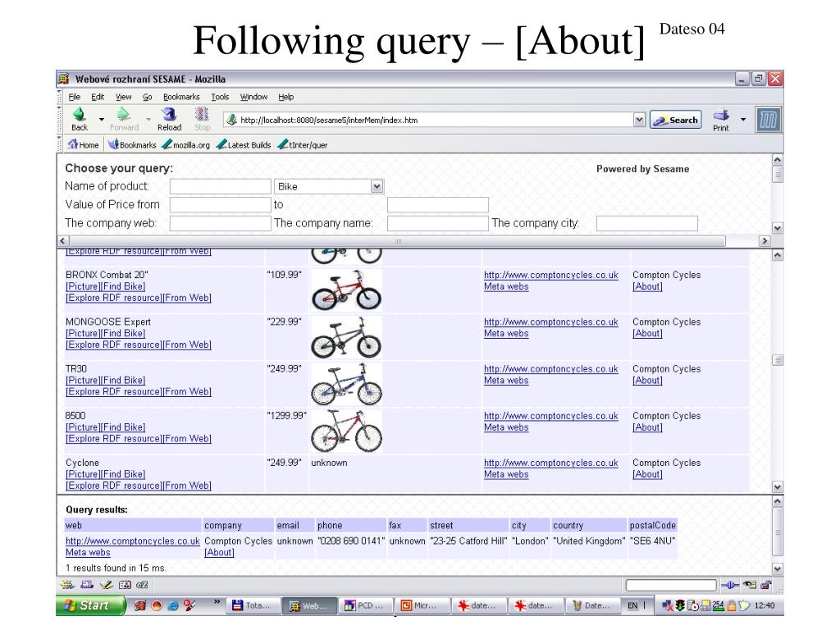Screen dimensions: 840x630
Task: Open the Forward button history dropdown arrow
Action: [x=148, y=119]
